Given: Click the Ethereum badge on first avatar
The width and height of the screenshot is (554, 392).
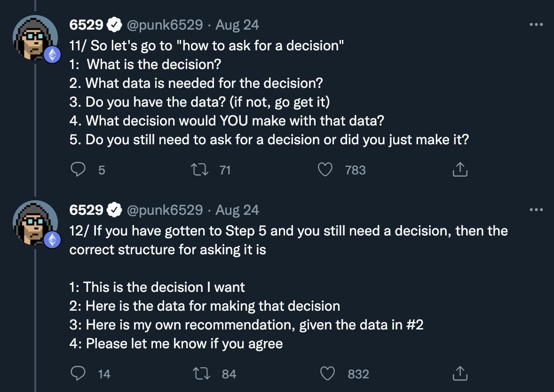Looking at the screenshot, I should click(52, 55).
